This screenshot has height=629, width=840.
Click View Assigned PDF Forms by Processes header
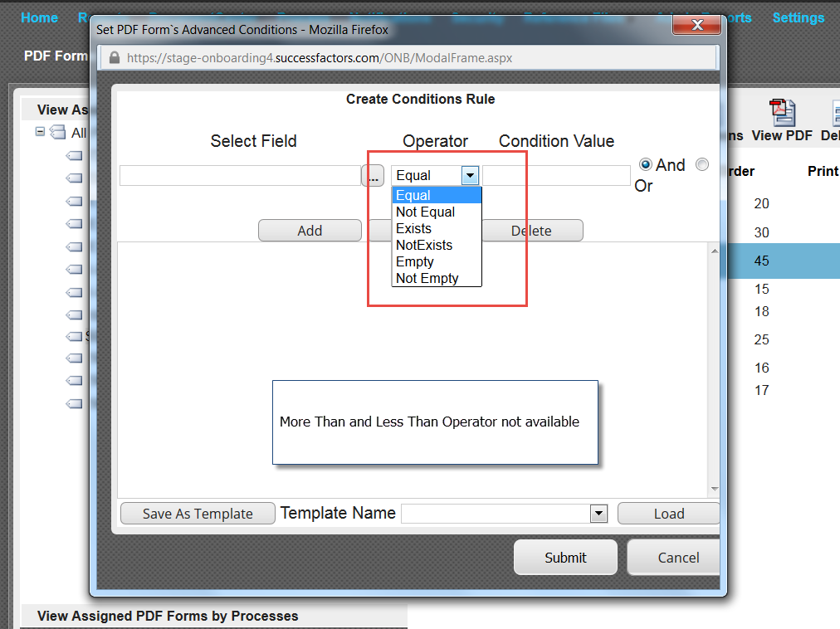tap(168, 616)
